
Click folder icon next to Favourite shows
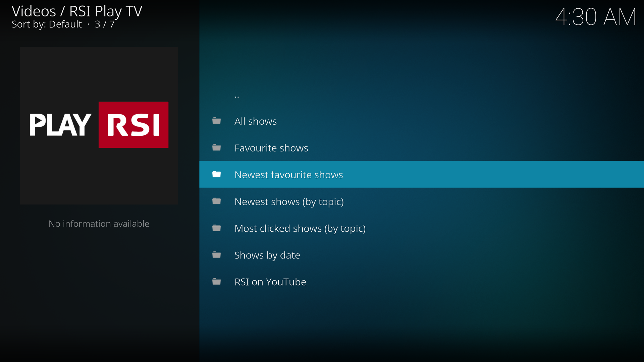pos(217,147)
